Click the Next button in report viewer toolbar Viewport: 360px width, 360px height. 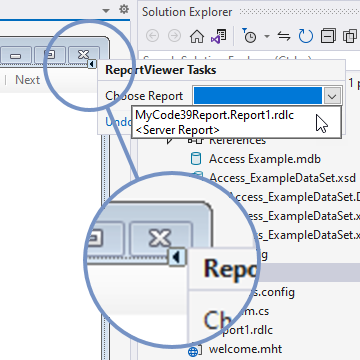point(28,80)
